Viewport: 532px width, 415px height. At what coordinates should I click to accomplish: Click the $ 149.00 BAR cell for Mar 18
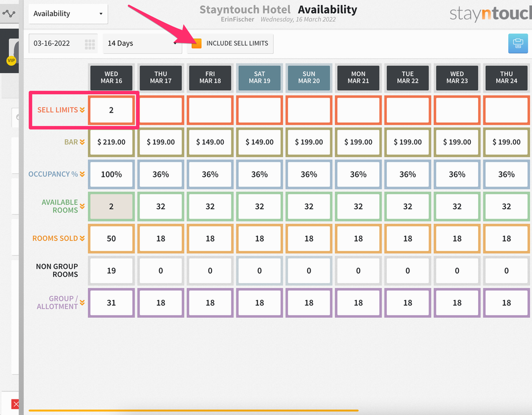click(210, 142)
